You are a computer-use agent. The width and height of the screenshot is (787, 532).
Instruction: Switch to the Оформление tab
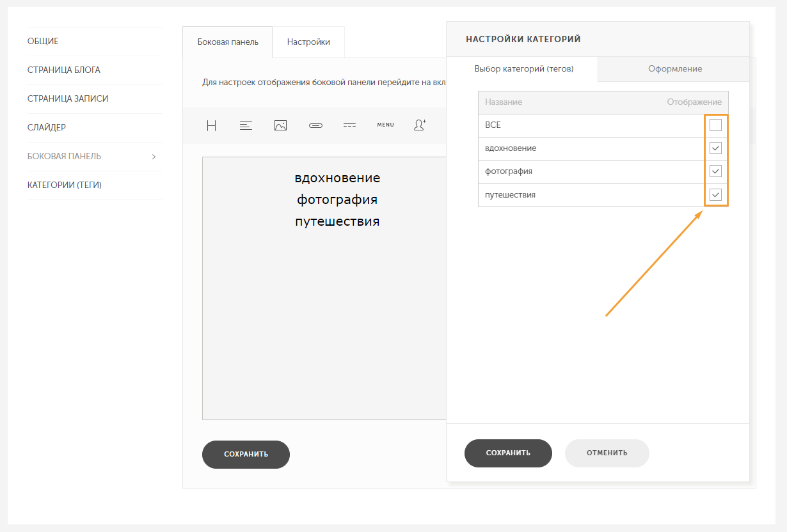pos(674,69)
